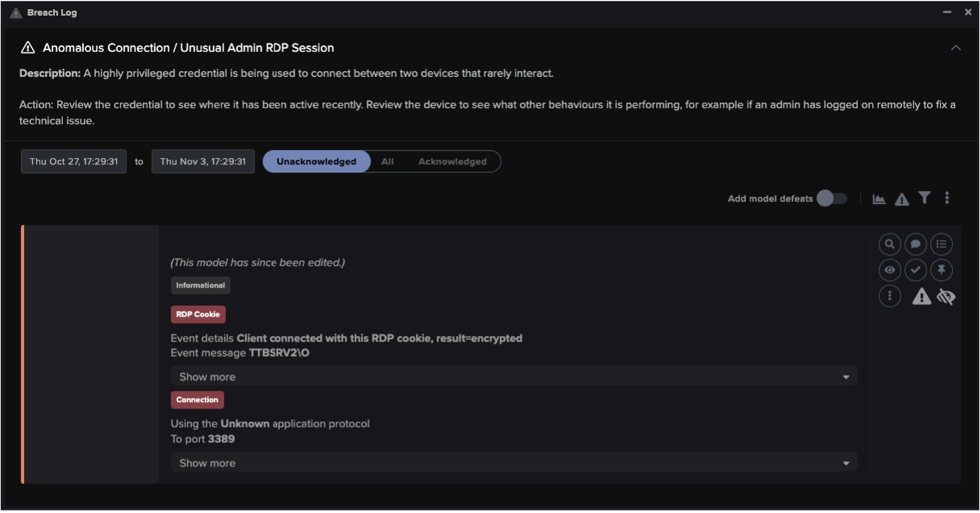Open the three-dot overflow menu on the breach entry
Screen dimensions: 980x513
890,296
